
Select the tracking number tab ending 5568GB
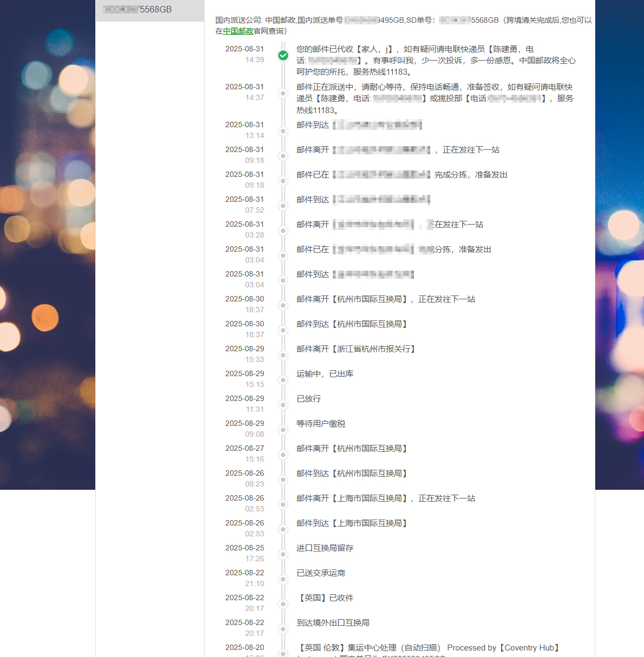click(150, 10)
